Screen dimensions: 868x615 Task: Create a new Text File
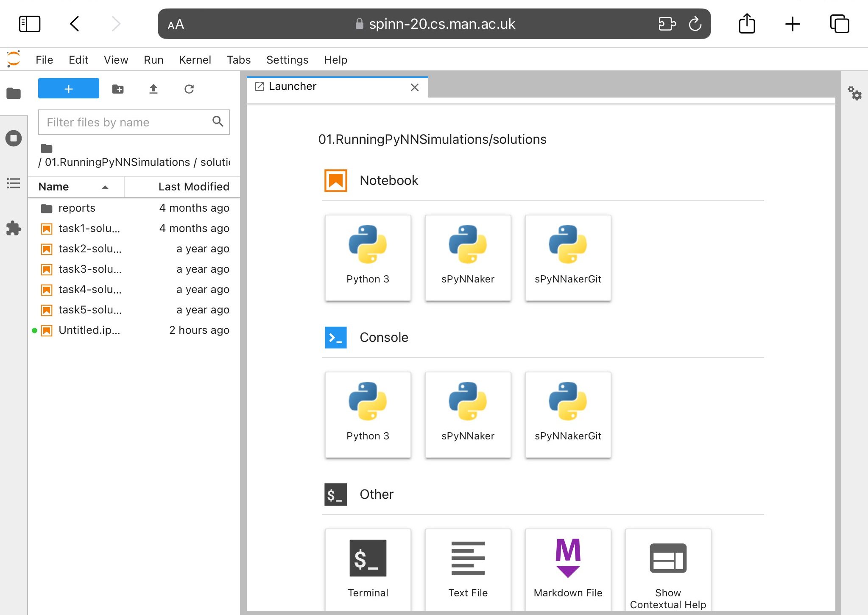point(468,570)
